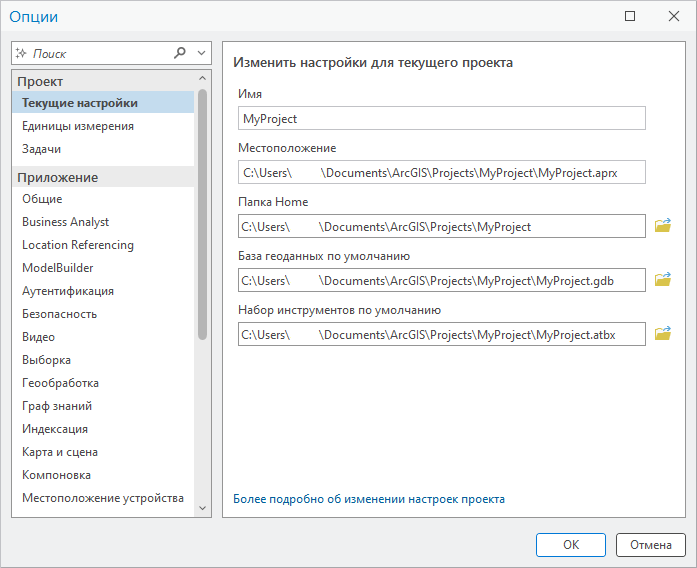Select Единицы измерения in the list
Viewport: 697px width, 568px height.
pyautogui.click(x=78, y=126)
